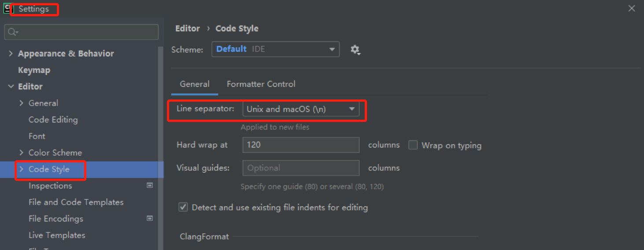Select the General tab in Code Style
Viewport: 644px width, 250px height.
point(195,84)
